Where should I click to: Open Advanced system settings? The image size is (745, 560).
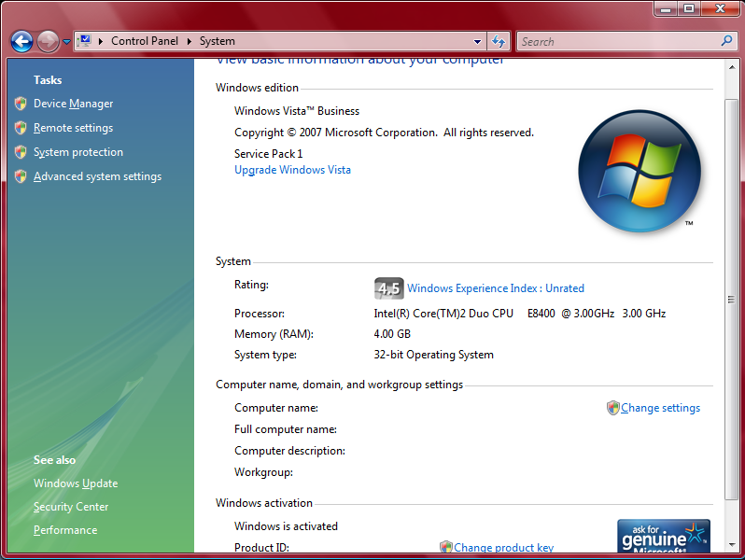(x=97, y=176)
